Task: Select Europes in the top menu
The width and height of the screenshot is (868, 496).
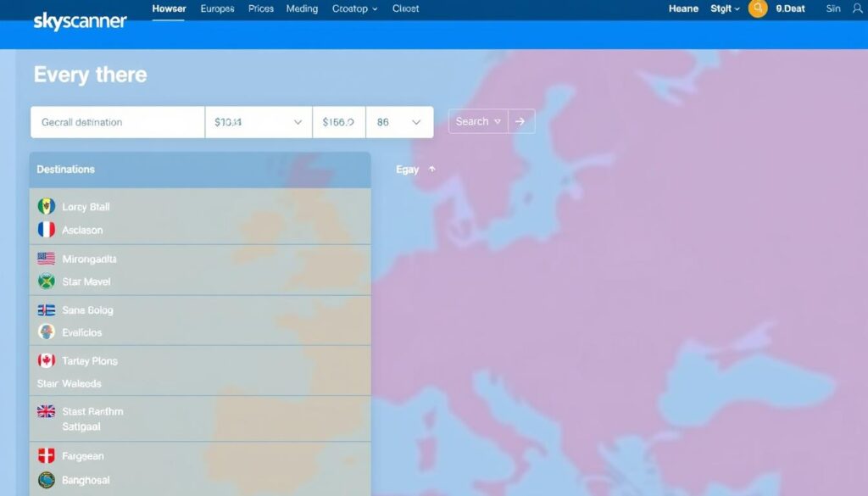Action: point(217,9)
